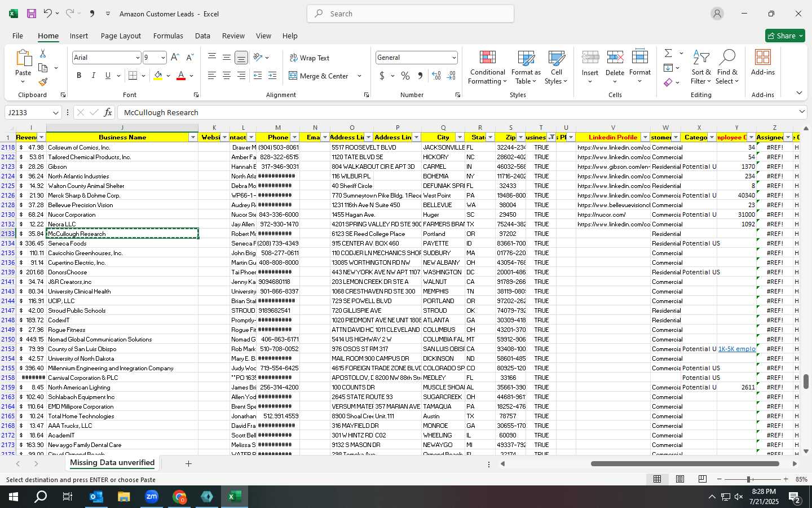Screen dimensions: 812x508
Task: Select Missing Data unverified sheet tab
Action: click(112, 463)
